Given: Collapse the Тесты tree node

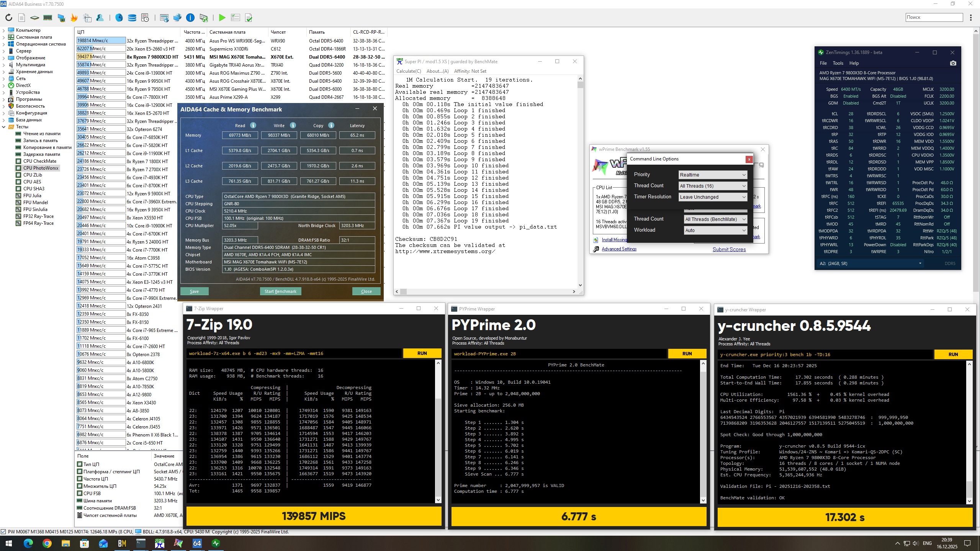Looking at the screenshot, I should click(4, 127).
